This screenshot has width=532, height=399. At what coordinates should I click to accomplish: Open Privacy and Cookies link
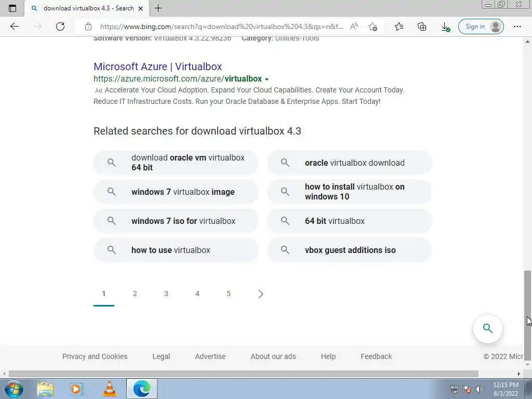coord(95,356)
